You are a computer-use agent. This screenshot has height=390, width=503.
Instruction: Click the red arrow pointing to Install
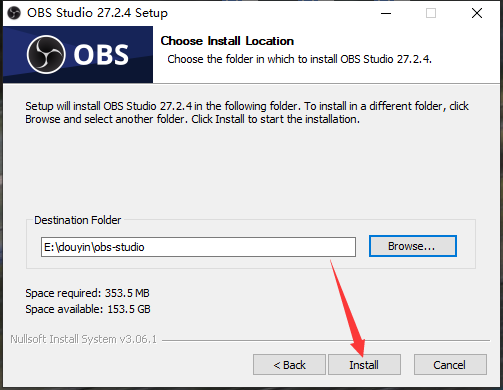[348, 308]
